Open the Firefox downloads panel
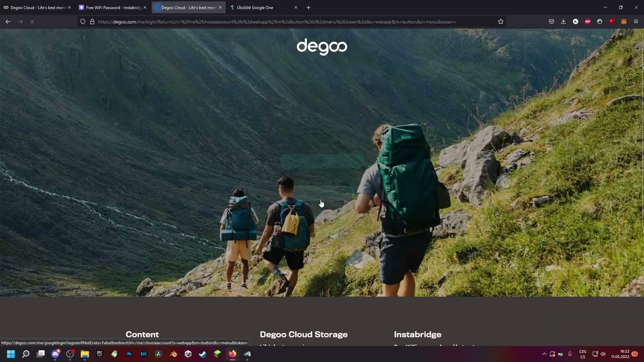This screenshot has height=362, width=644. (x=563, y=22)
